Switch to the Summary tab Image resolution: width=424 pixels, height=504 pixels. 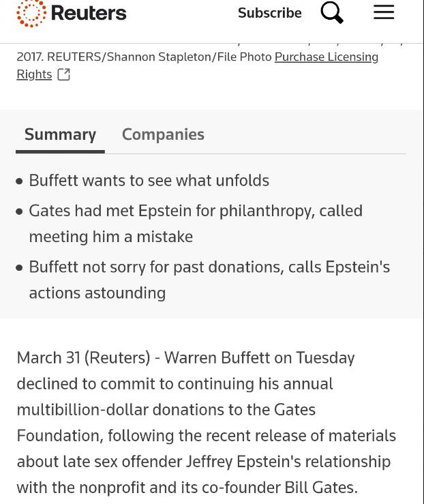pos(60,134)
